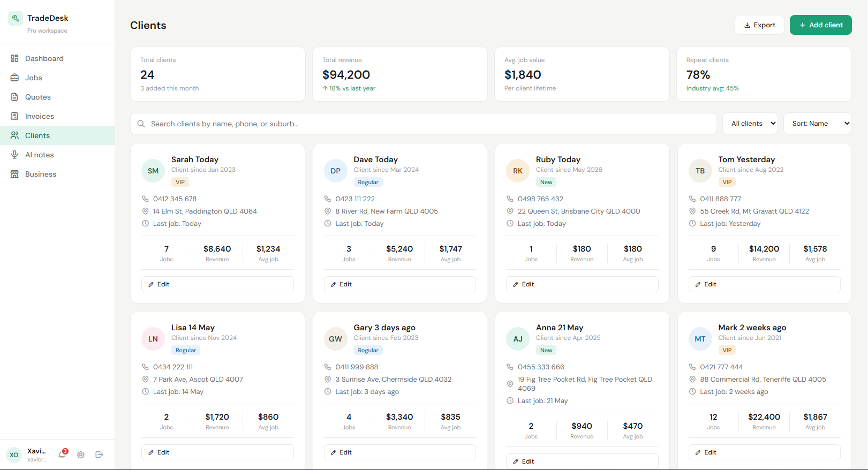Edit Sarah Today's client card
Screen dimensions: 868x470
[217, 284]
